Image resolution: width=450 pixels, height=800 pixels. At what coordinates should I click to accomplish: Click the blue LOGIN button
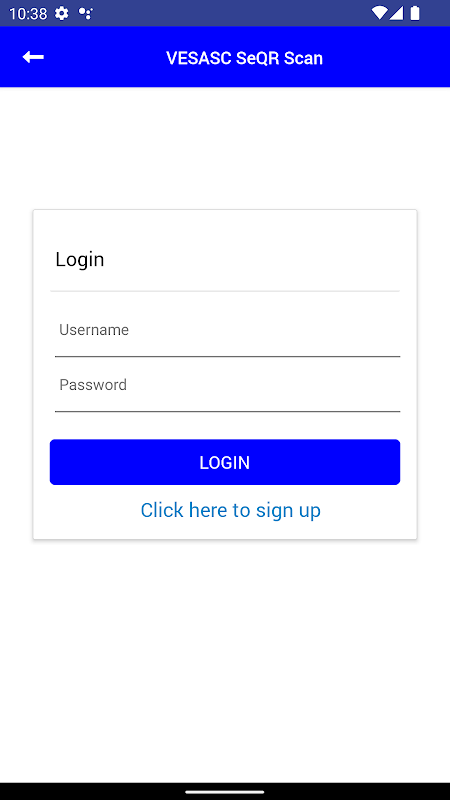pyautogui.click(x=225, y=462)
